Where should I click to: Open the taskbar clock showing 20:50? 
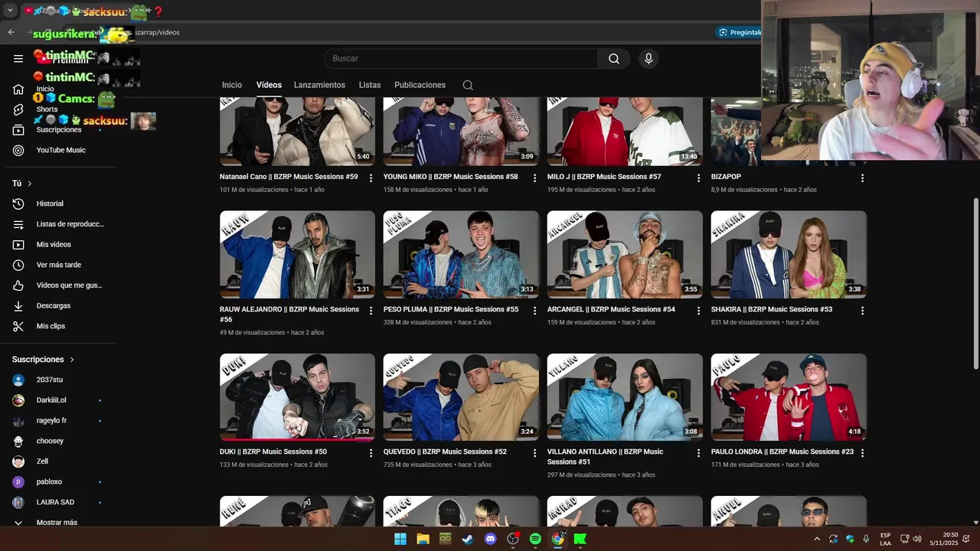(x=943, y=539)
